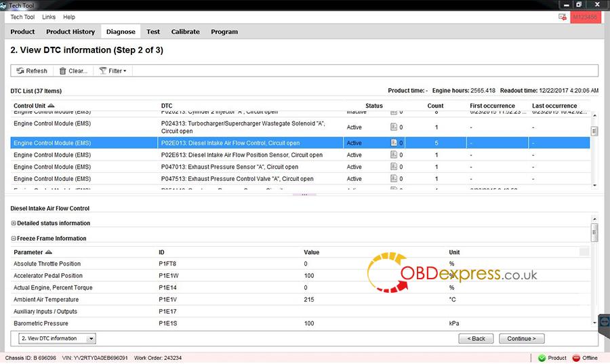Click status icon in selected P02E013 row

[394, 143]
